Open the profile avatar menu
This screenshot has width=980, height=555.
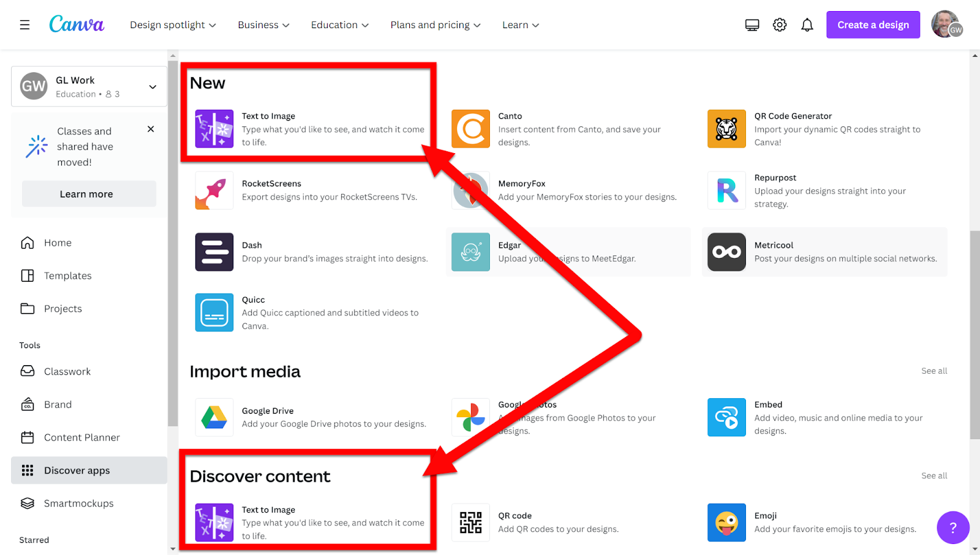(946, 25)
